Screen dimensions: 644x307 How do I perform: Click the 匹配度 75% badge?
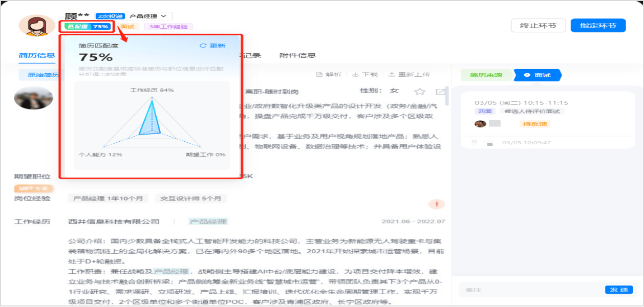point(89,27)
